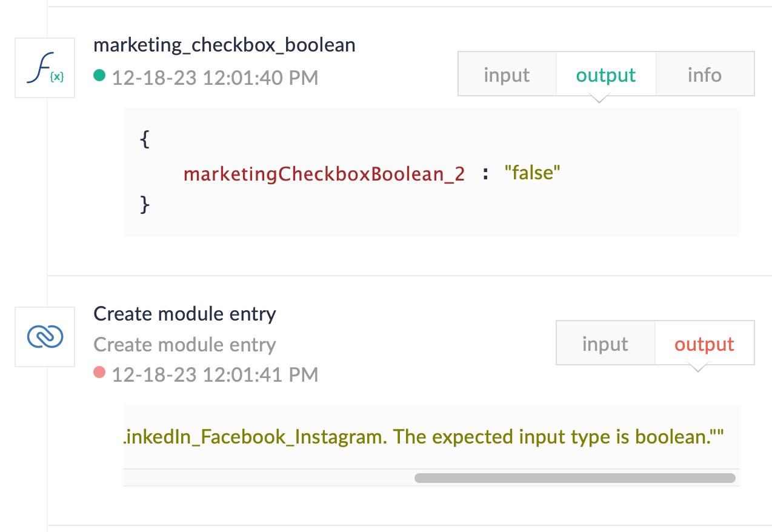The image size is (772, 532).
Task: Click the green success status dot
Action: coord(99,76)
